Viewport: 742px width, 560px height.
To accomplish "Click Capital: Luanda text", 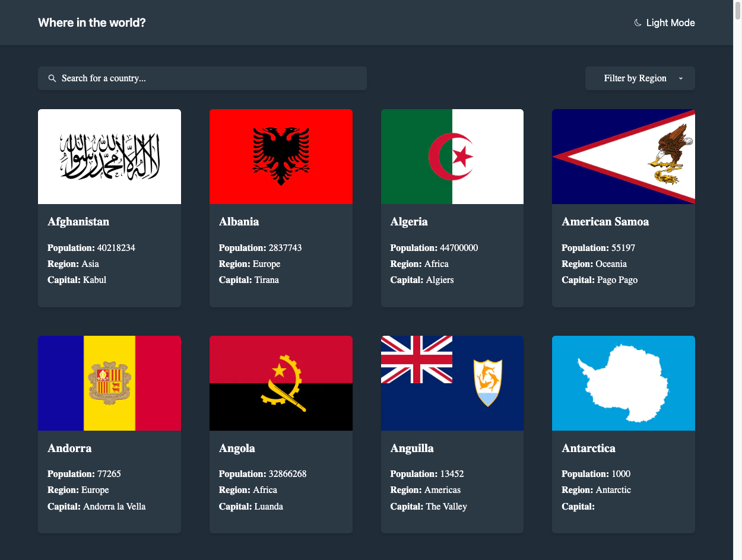I will pyautogui.click(x=251, y=507).
